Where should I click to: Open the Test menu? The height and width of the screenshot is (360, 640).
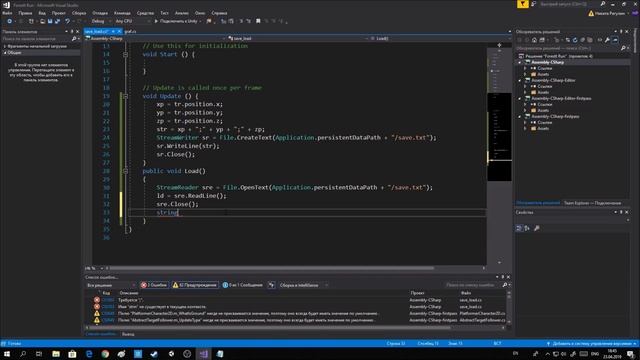point(164,13)
